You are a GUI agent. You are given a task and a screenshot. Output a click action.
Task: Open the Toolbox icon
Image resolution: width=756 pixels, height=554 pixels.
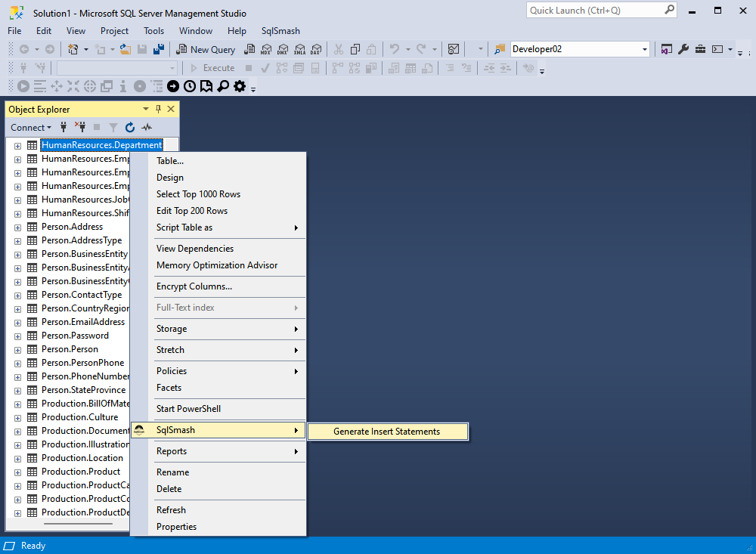pos(700,49)
